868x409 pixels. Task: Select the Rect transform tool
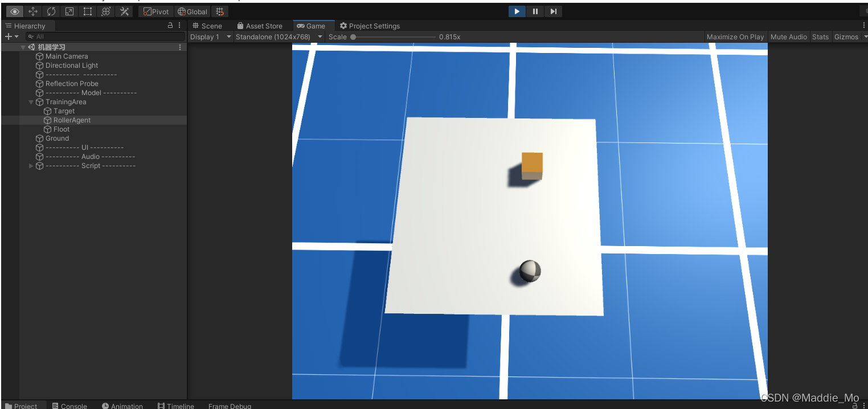pyautogui.click(x=88, y=11)
